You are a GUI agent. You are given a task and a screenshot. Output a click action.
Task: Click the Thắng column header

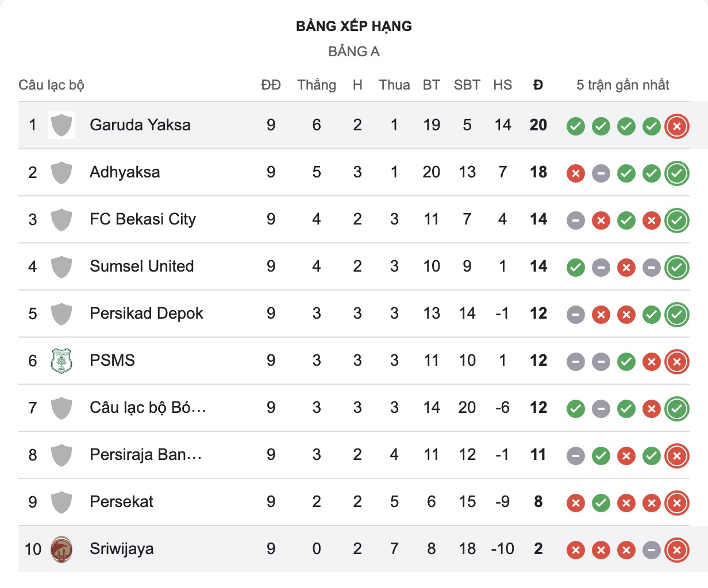point(317,85)
